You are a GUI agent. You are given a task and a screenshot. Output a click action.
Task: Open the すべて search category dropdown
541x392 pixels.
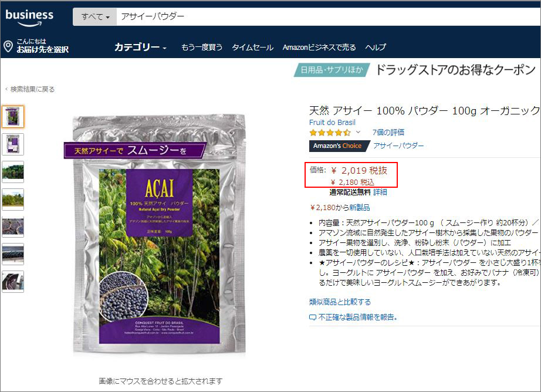(x=95, y=16)
